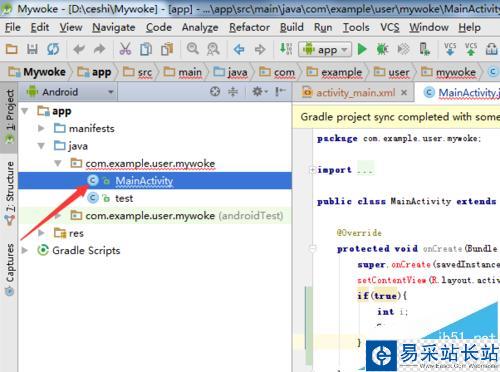Open the Help menu

click(x=469, y=27)
